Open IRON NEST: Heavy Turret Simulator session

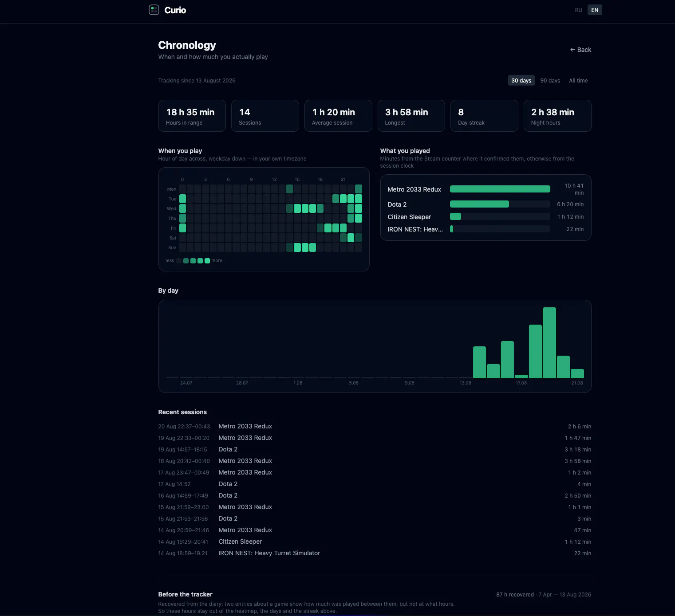tap(375, 553)
